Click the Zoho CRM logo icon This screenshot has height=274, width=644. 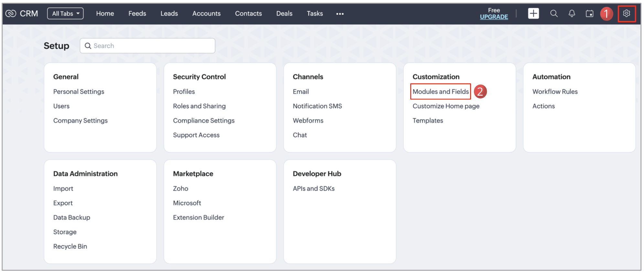(x=11, y=14)
